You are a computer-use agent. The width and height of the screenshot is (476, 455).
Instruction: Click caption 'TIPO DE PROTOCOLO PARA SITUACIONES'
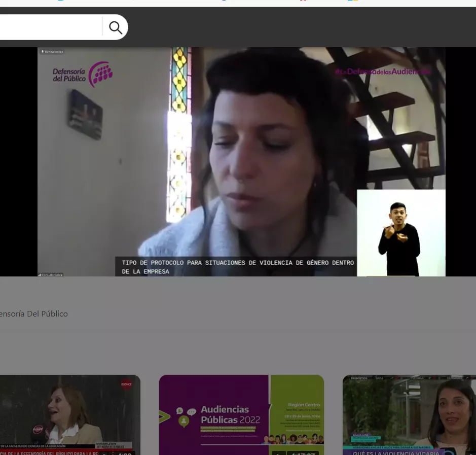point(184,263)
